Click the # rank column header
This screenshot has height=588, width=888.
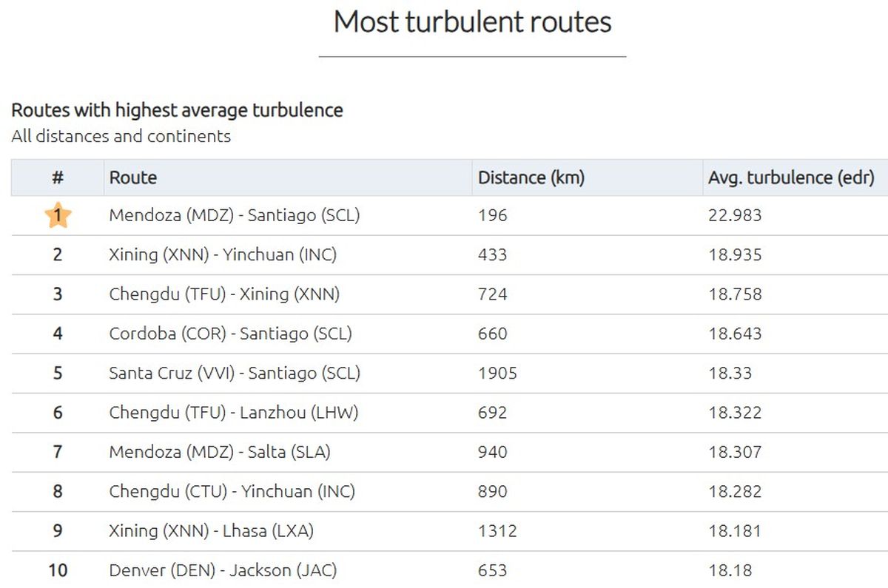tap(58, 178)
